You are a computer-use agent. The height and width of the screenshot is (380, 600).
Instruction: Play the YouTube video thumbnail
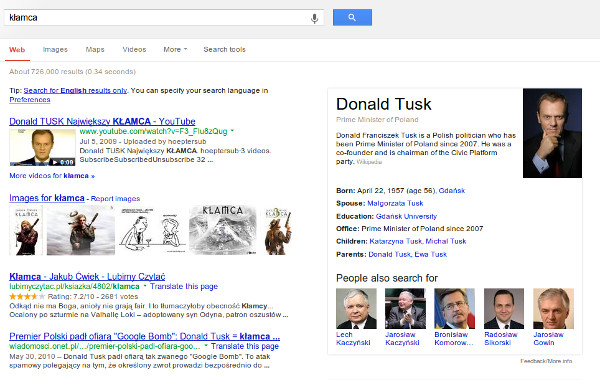pyautogui.click(x=42, y=147)
